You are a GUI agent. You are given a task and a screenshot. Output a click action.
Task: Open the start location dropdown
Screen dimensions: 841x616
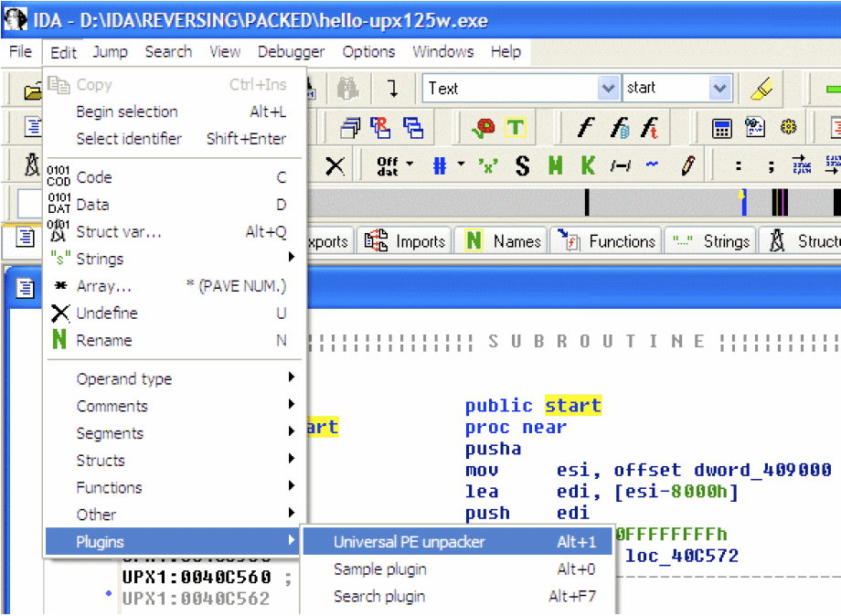click(x=719, y=88)
